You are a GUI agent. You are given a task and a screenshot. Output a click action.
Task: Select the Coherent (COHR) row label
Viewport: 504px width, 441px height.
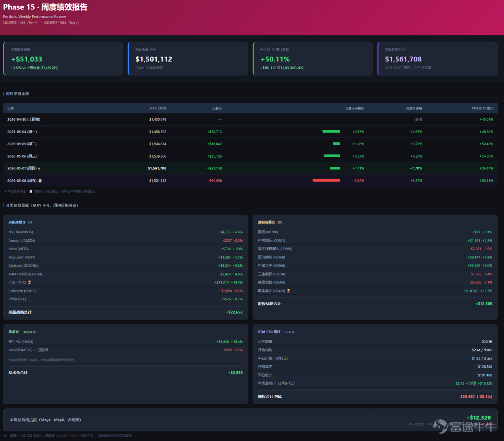[x=22, y=291]
